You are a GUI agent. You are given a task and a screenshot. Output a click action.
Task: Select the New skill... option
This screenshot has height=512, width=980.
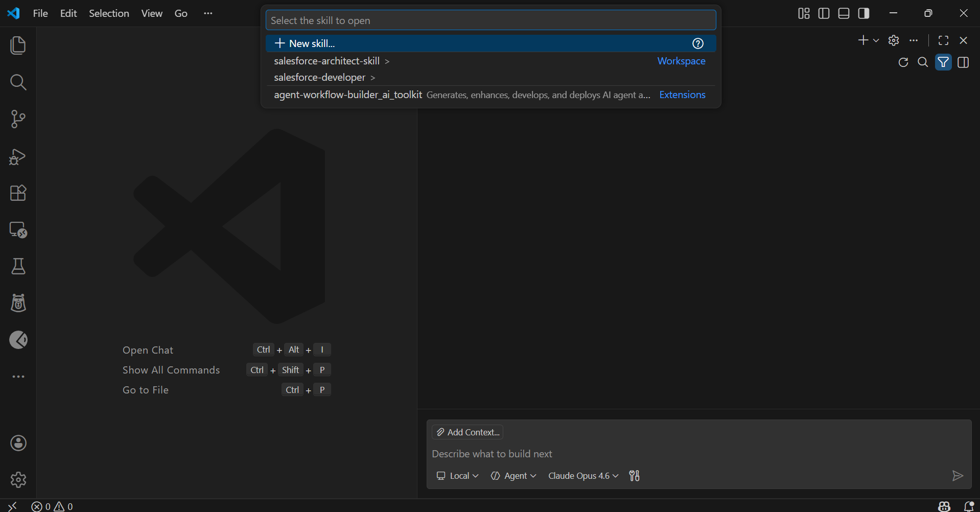coord(491,43)
